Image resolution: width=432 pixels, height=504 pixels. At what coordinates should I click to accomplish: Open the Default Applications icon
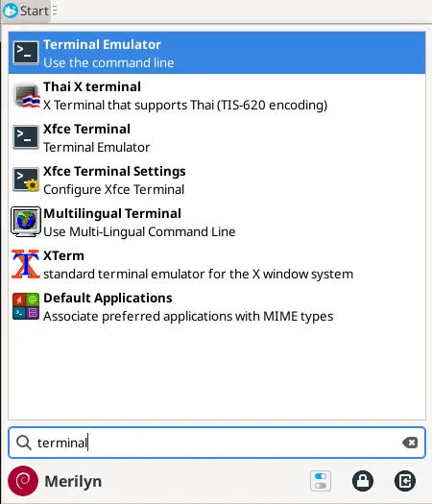[26, 306]
